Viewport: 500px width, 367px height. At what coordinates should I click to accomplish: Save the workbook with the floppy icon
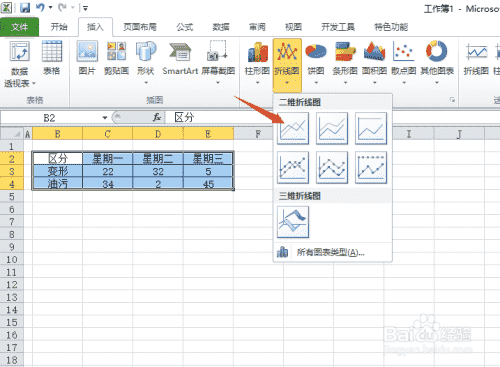click(25, 7)
